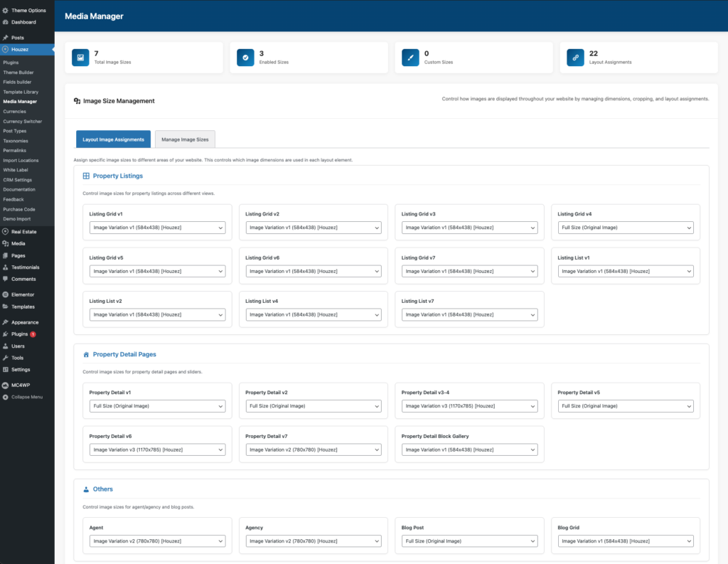728x564 pixels.
Task: Click the Elementor icon in sidebar
Action: point(6,294)
